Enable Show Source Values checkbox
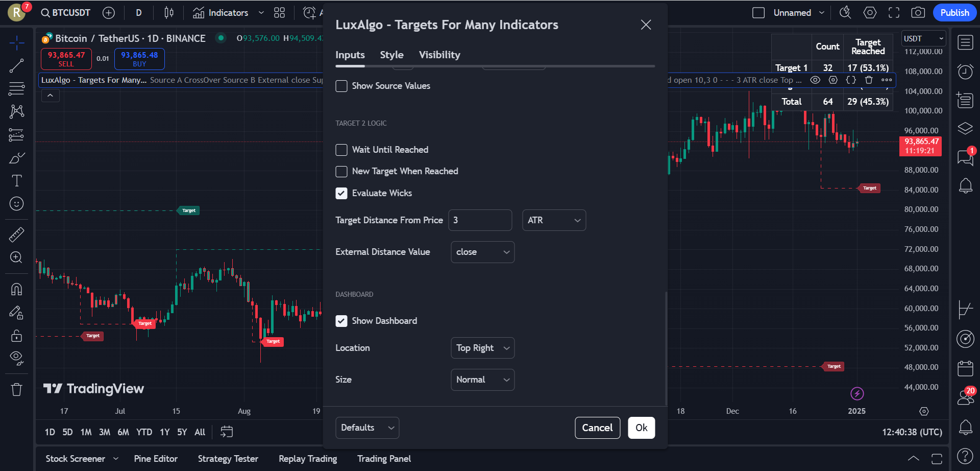 pos(341,86)
